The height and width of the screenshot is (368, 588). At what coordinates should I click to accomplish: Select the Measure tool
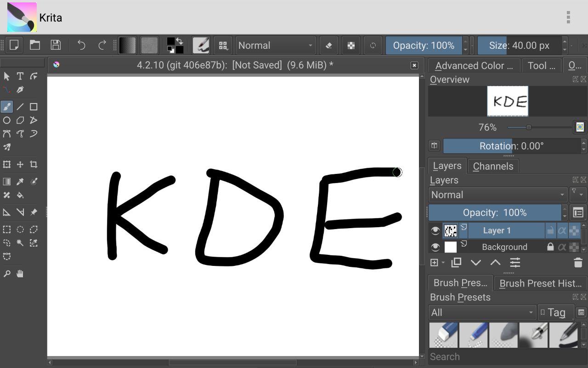20,212
